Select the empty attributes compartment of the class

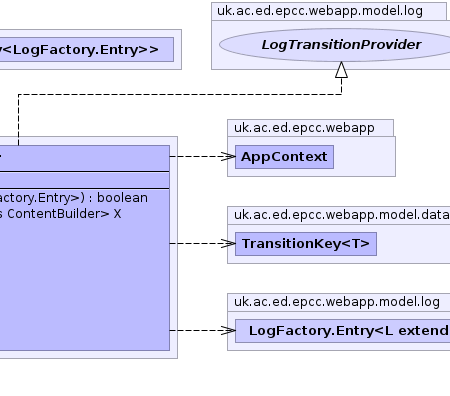[85, 180]
